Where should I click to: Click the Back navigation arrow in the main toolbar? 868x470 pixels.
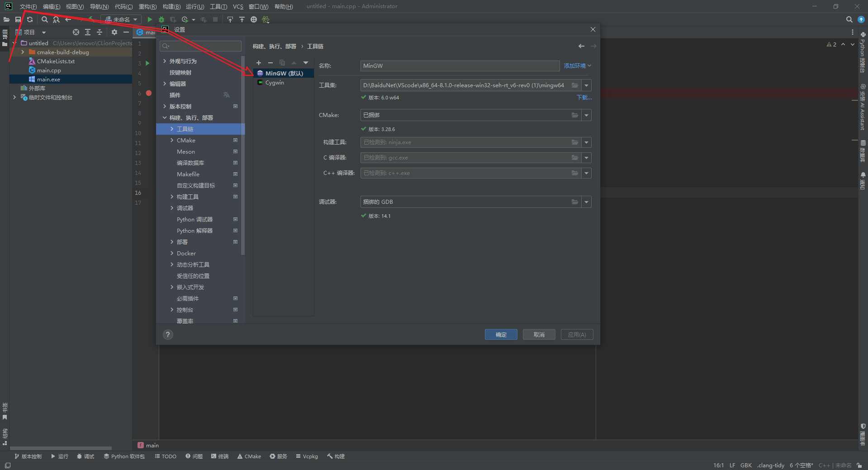tap(68, 19)
